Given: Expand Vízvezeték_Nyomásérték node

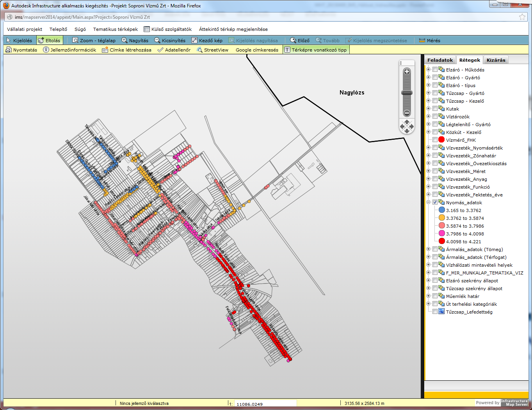Looking at the screenshot, I should 429,148.
